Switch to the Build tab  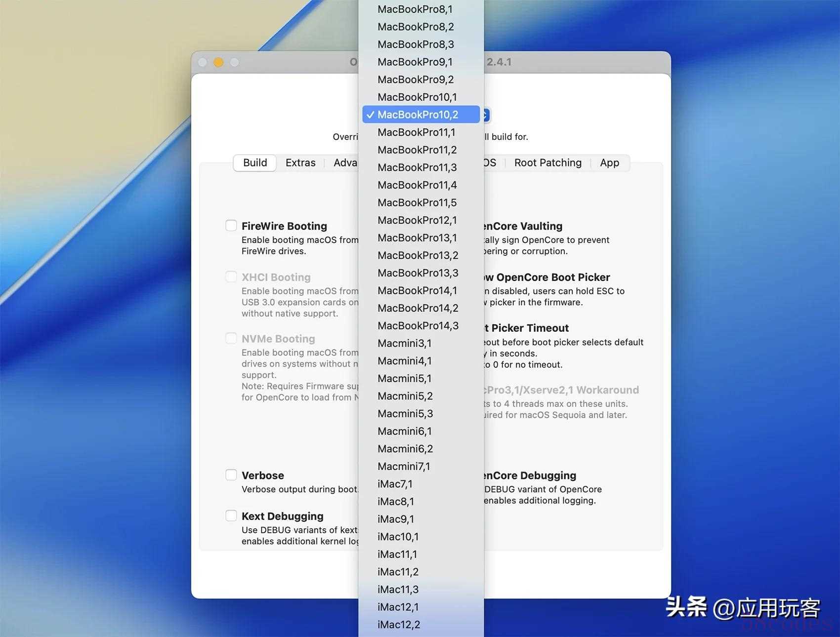tap(255, 162)
